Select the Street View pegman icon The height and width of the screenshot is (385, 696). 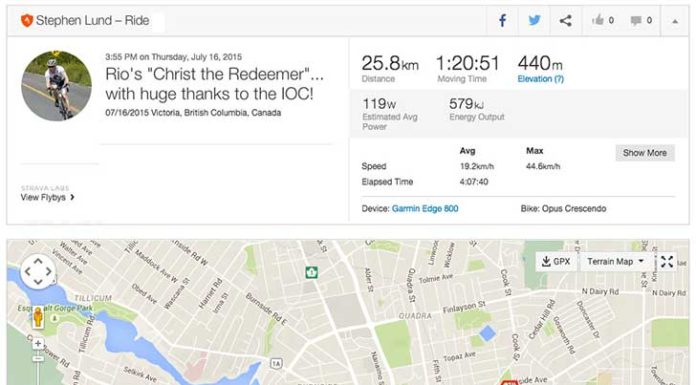click(38, 317)
